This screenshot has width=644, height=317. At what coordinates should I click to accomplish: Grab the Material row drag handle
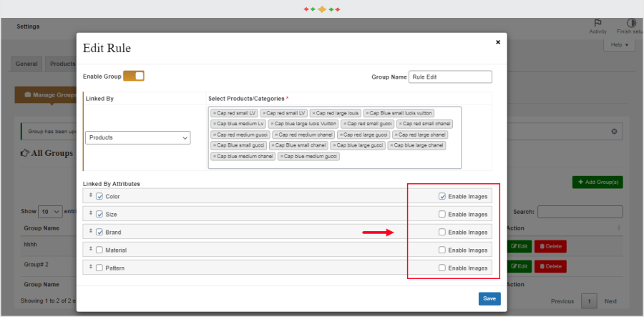[91, 249]
